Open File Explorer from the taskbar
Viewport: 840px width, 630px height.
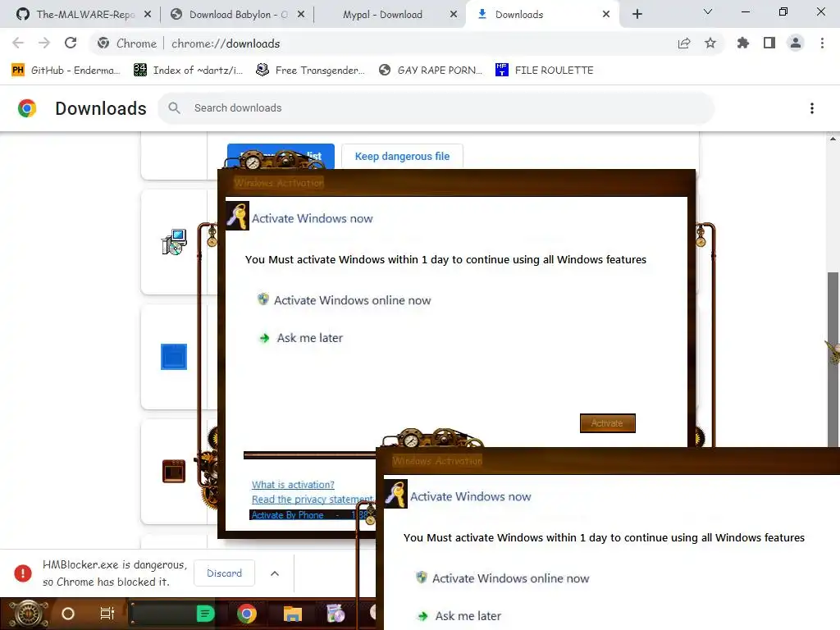pos(293,614)
